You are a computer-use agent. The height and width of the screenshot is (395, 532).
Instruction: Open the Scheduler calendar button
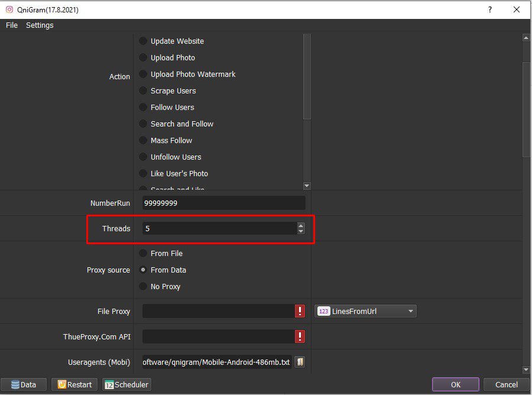tap(126, 384)
